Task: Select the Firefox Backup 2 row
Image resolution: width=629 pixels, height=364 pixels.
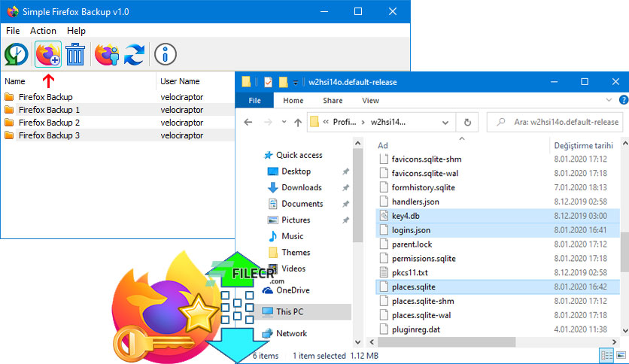Action: pyautogui.click(x=119, y=123)
